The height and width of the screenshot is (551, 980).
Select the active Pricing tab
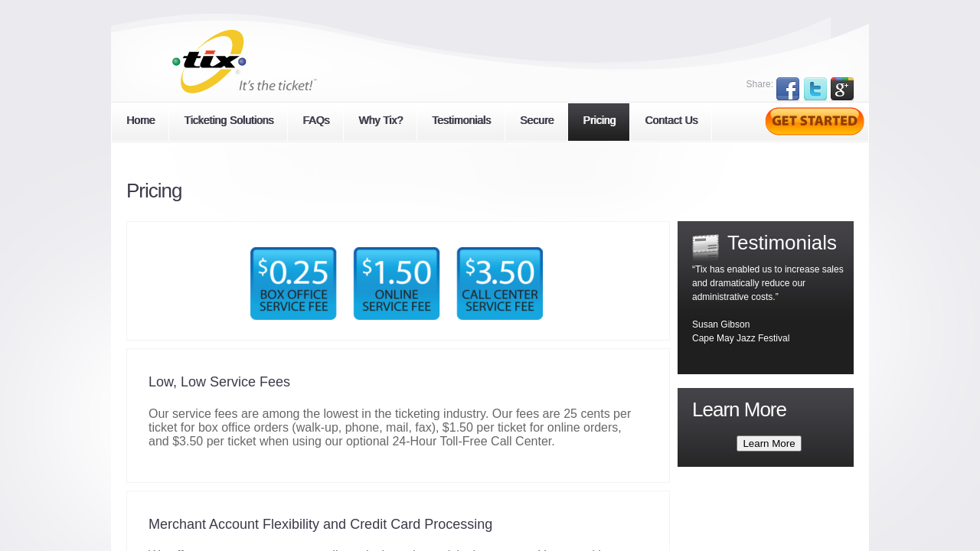(x=599, y=121)
